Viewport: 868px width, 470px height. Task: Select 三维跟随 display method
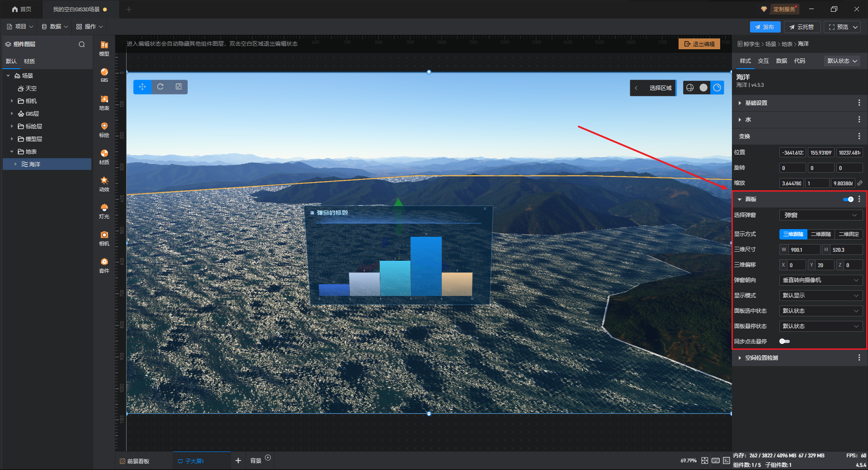[x=793, y=234]
